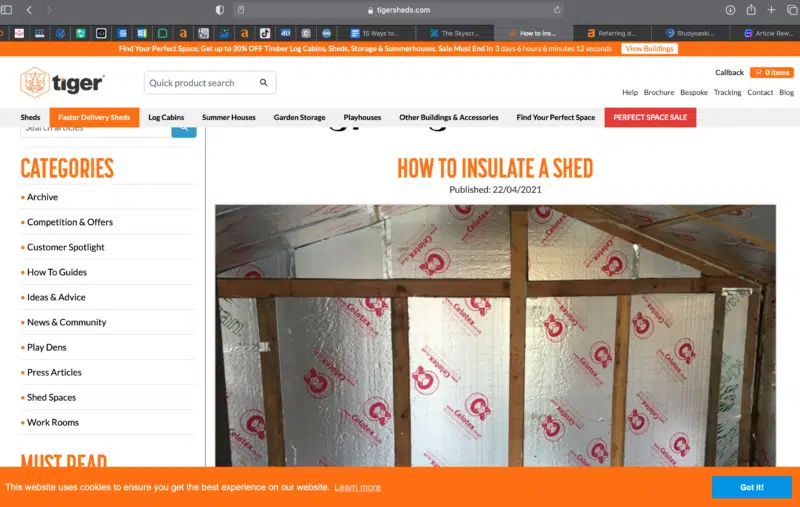
Task: Switch to the TikTok pinned tab
Action: pyautogui.click(x=265, y=33)
